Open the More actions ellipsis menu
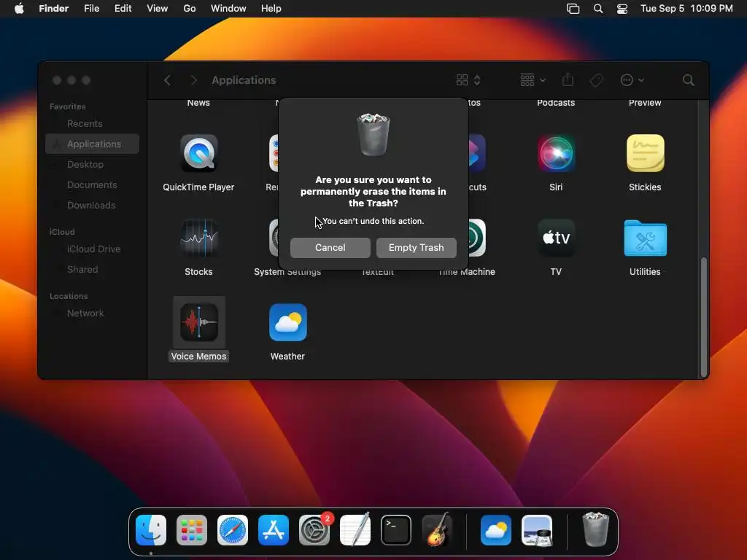 632,80
